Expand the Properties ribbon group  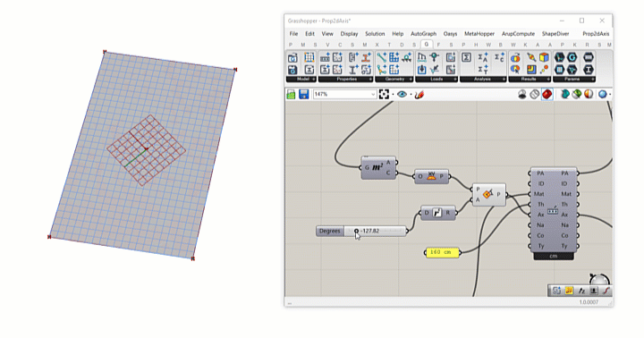tap(346, 79)
